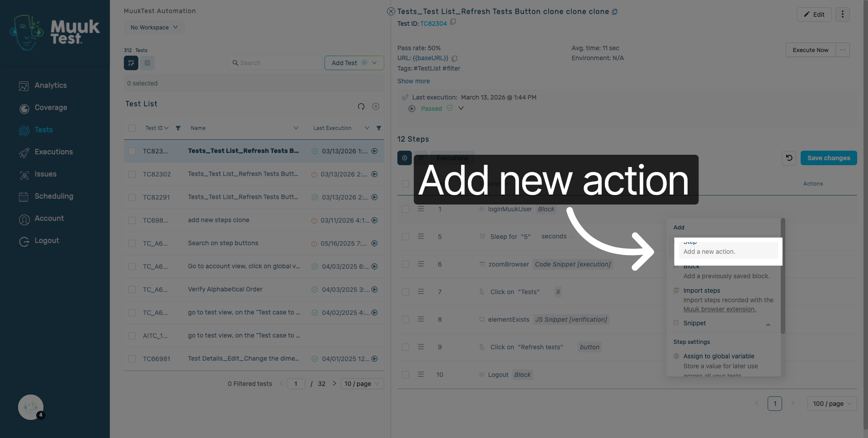868x438 pixels.
Task: Select all tests with the header checkbox
Action: point(132,128)
